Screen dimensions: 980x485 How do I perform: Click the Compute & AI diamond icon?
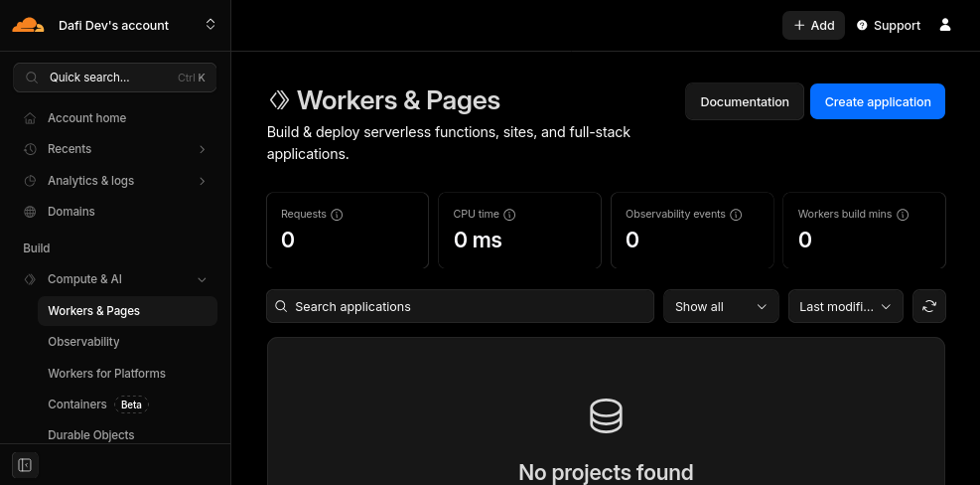pyautogui.click(x=30, y=279)
